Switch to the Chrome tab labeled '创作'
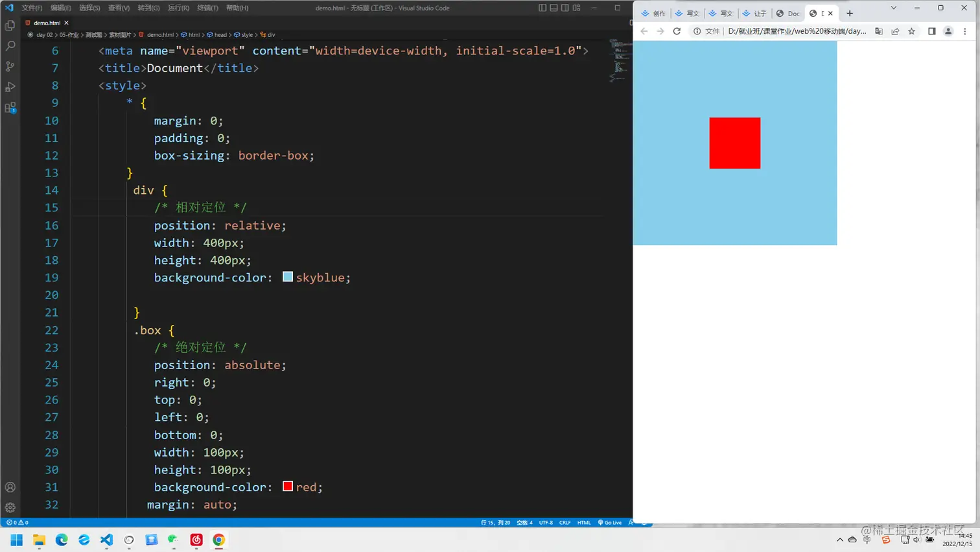This screenshot has height=552, width=980. click(653, 13)
